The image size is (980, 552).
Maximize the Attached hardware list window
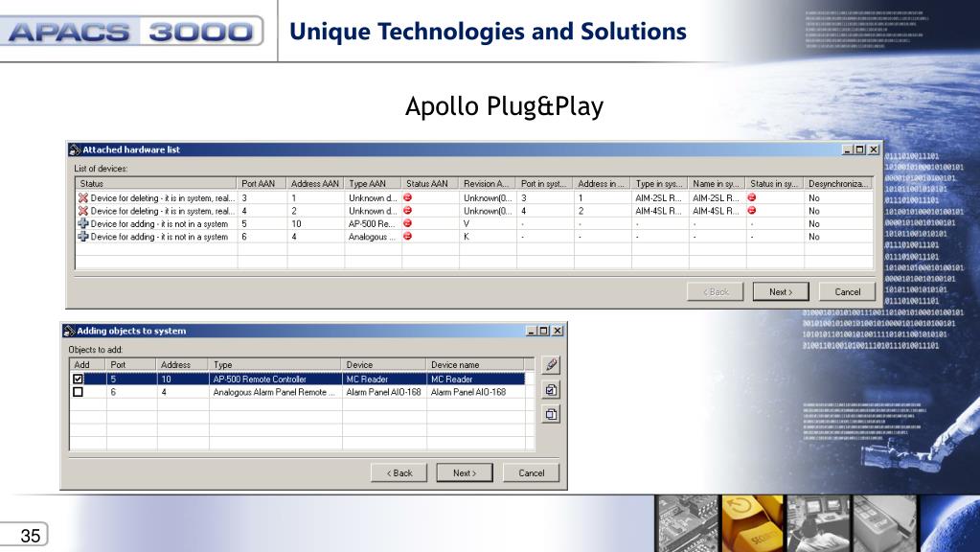click(860, 149)
